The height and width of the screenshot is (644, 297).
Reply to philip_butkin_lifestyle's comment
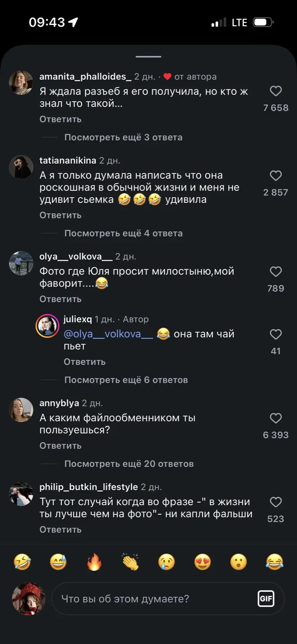click(x=60, y=530)
